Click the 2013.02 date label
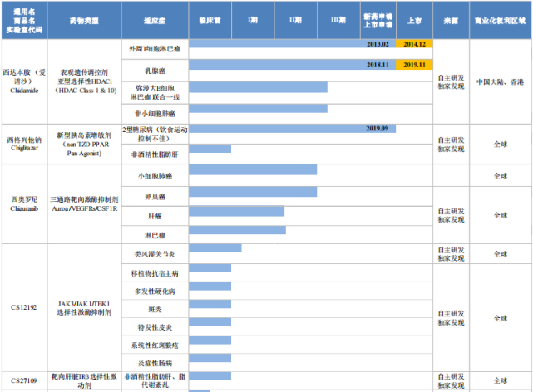 coord(378,44)
